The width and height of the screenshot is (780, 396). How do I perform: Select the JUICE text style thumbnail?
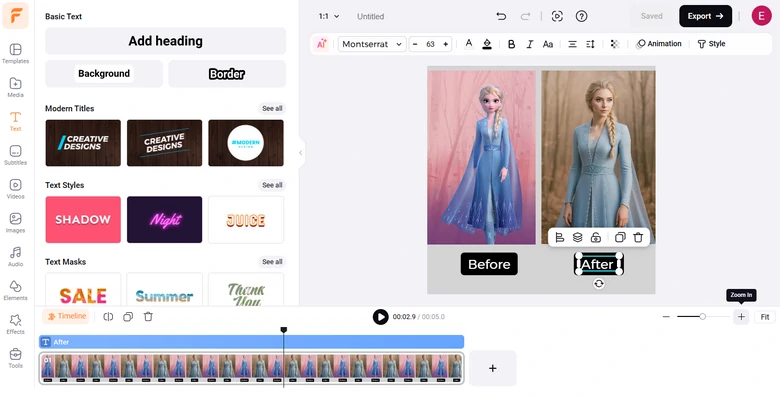pyautogui.click(x=246, y=219)
